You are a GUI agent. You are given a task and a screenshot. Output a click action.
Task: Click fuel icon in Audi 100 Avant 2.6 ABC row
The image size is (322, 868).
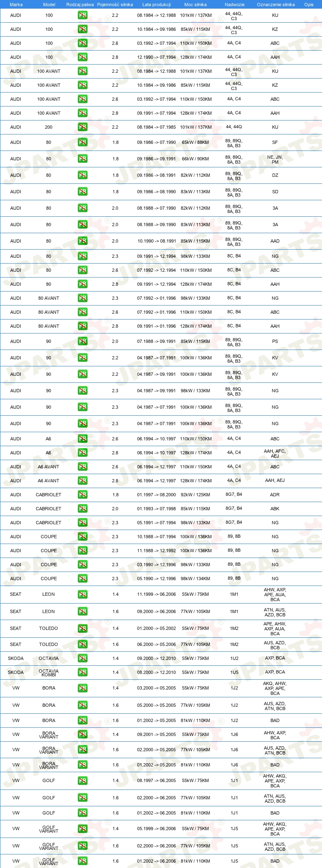tap(82, 99)
